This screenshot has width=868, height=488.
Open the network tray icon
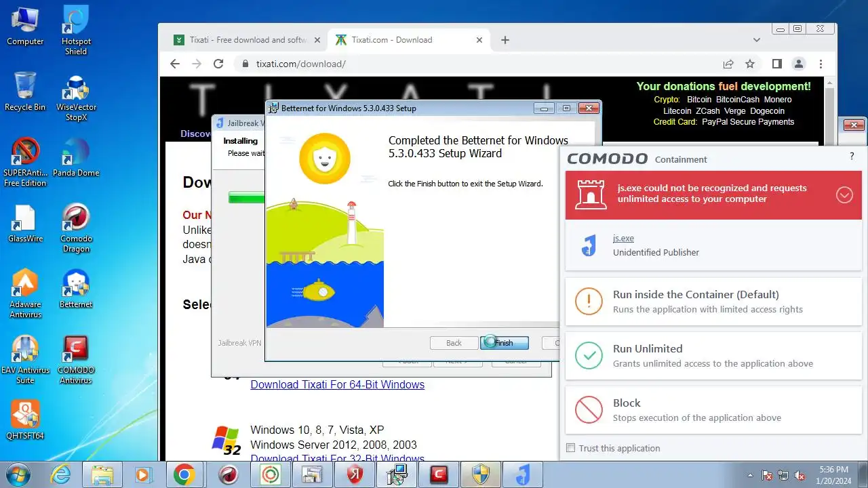point(784,476)
